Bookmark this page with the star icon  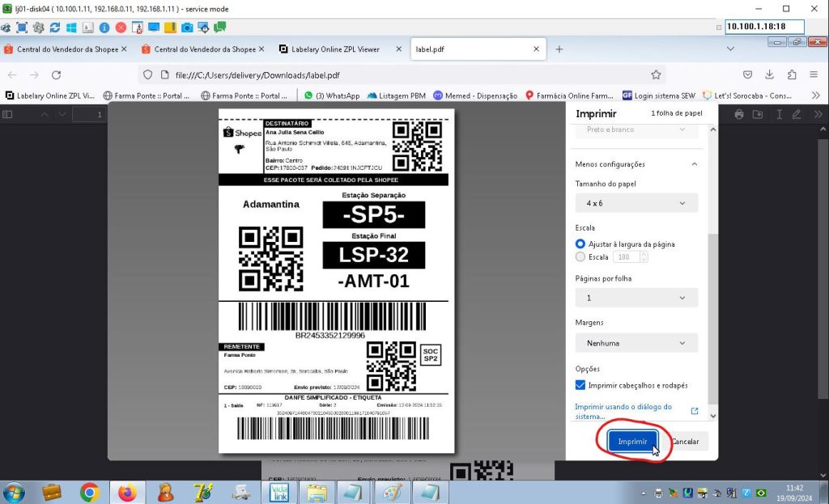tap(656, 75)
